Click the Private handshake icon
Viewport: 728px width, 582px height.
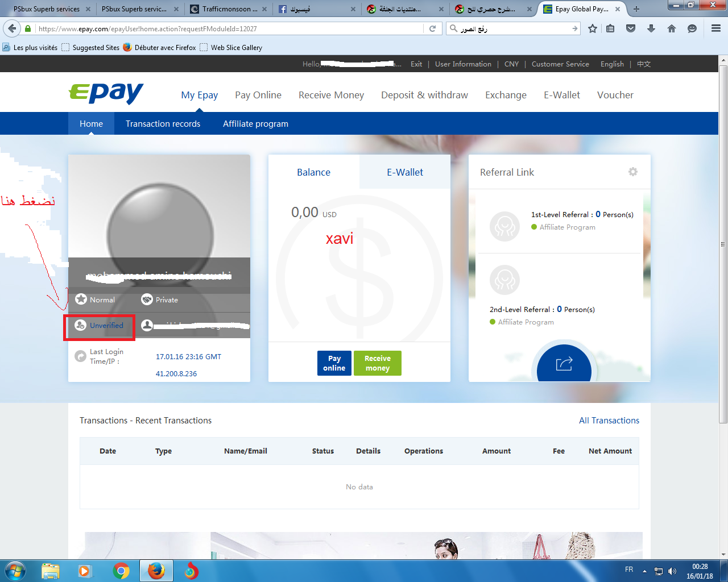pos(147,299)
